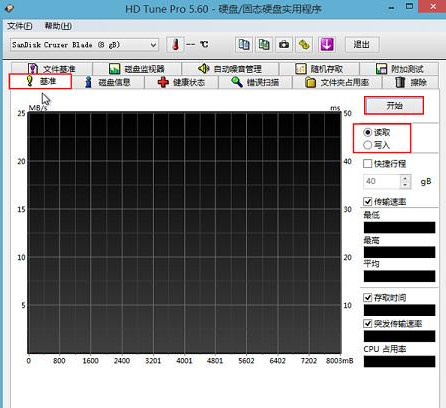446x408 pixels.
Task: Increase the gB value with up stepper
Action: [405, 178]
